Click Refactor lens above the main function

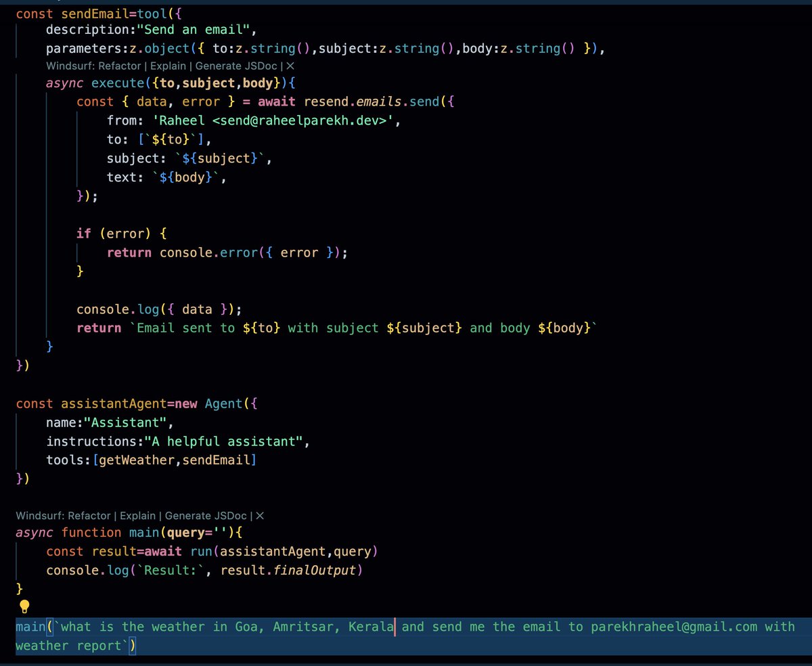pyautogui.click(x=91, y=516)
